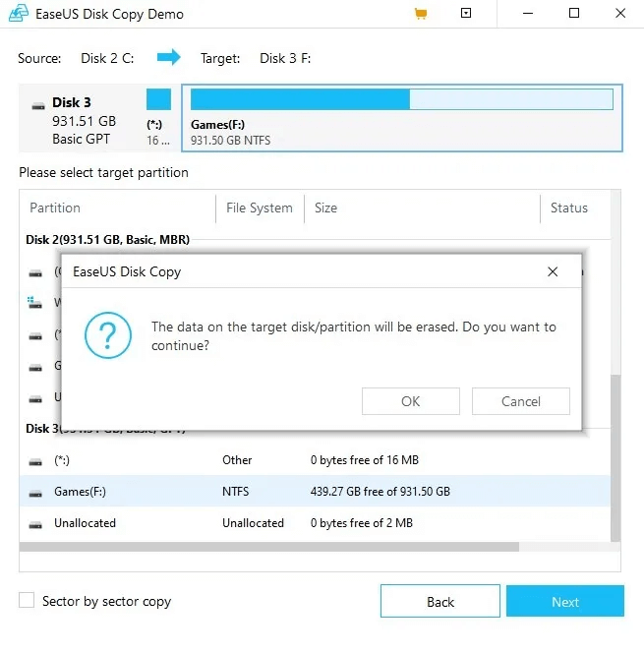Select the Games(F:) partition bar in the disk map
644x654 pixels.
click(x=402, y=118)
